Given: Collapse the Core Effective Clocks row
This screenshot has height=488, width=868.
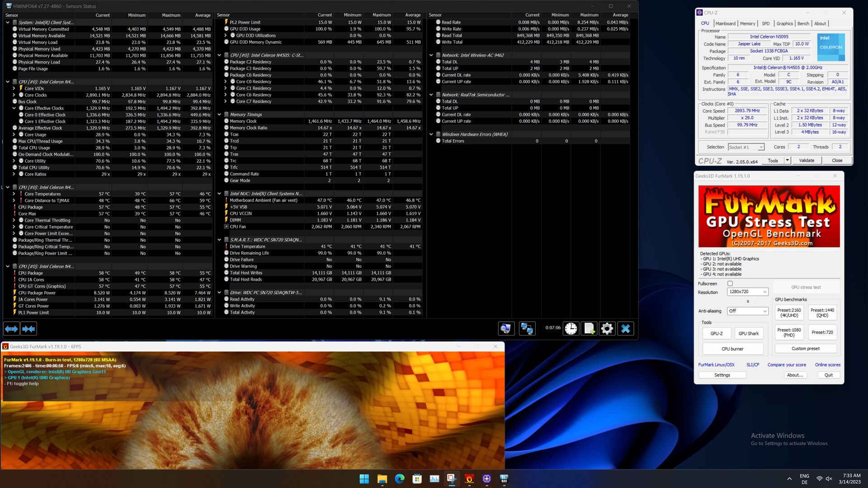Looking at the screenshot, I should (x=14, y=108).
